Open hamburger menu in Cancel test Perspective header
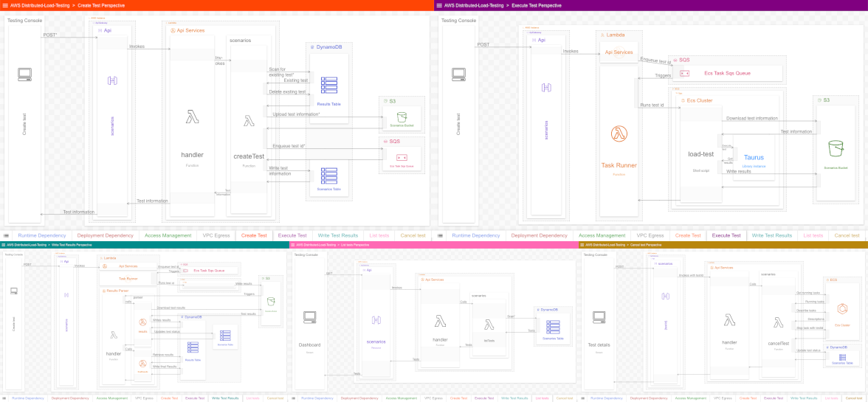Screen dimensions: 868x402 pyautogui.click(x=582, y=244)
